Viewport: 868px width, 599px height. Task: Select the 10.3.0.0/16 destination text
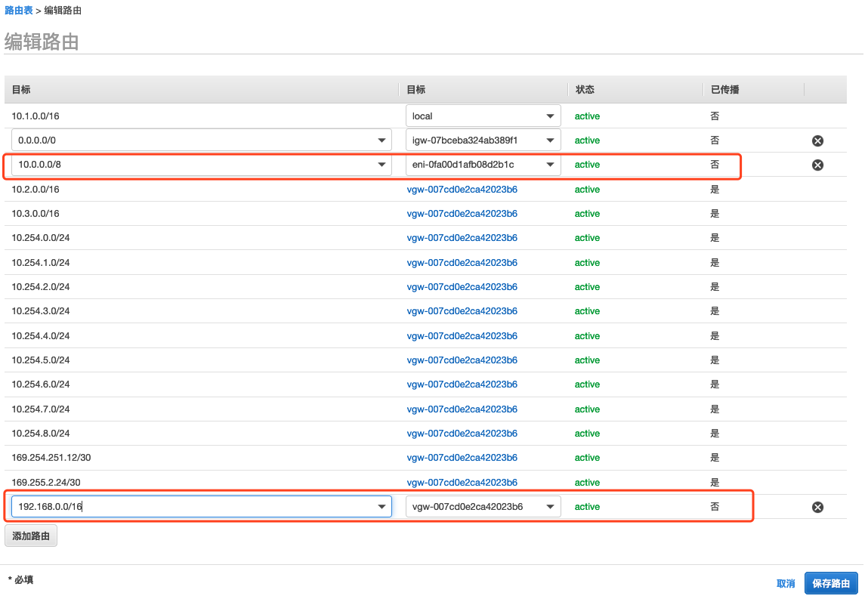coord(36,214)
